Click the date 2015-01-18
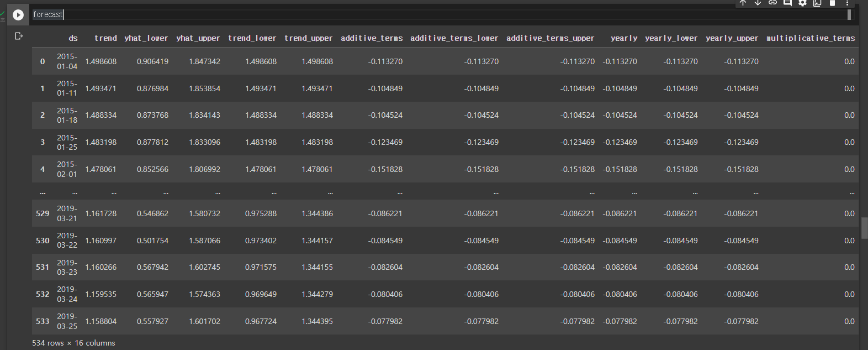Screen dimensions: 868x350 [67, 115]
